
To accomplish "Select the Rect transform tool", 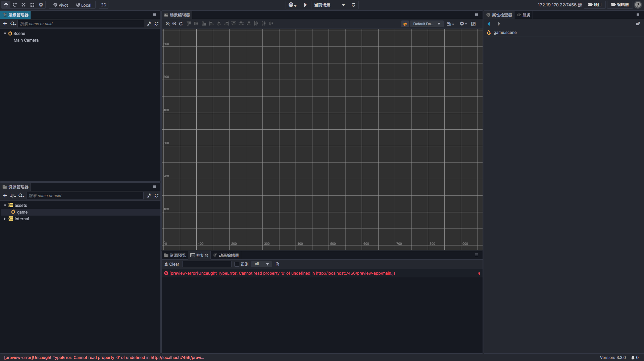I will 32,5.
